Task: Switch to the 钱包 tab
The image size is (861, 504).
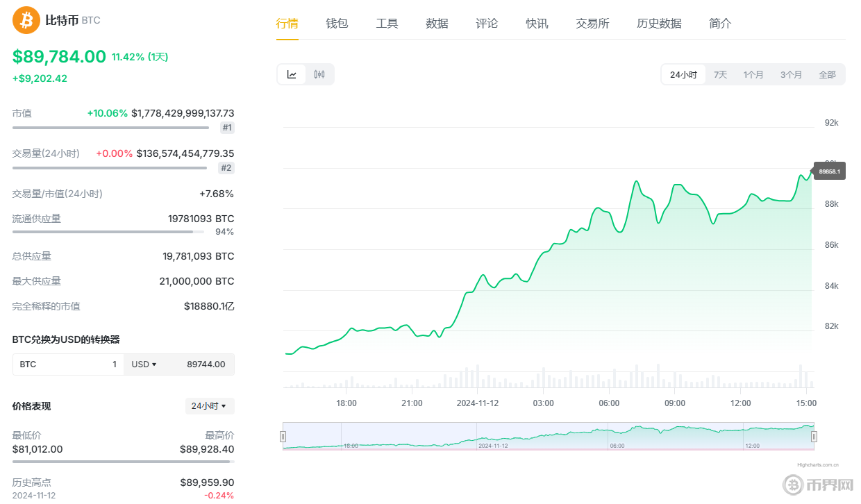Action: pyautogui.click(x=337, y=23)
